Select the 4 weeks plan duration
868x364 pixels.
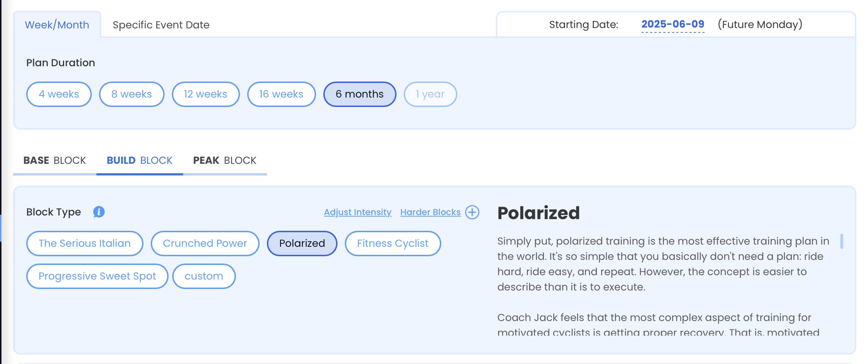tap(59, 94)
